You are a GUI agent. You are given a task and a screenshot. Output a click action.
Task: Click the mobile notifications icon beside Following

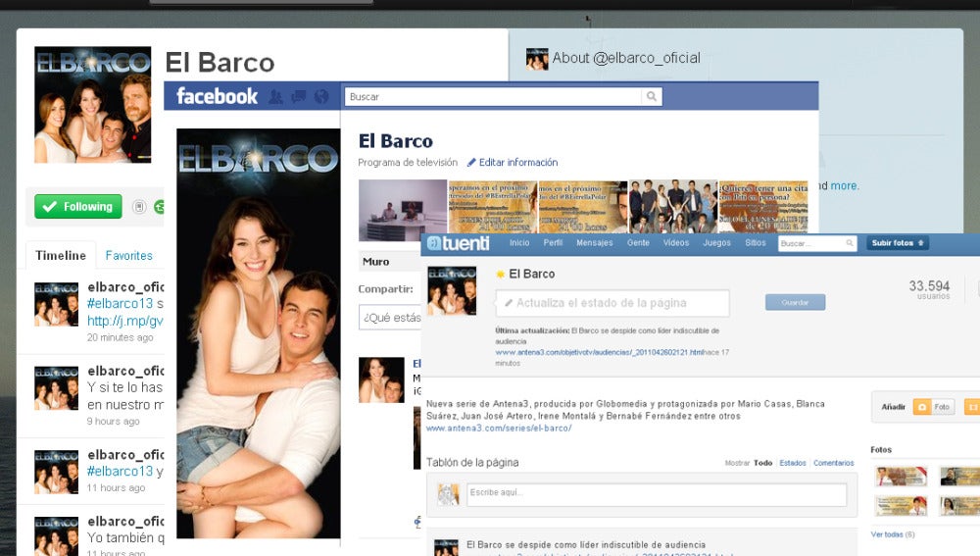point(139,206)
